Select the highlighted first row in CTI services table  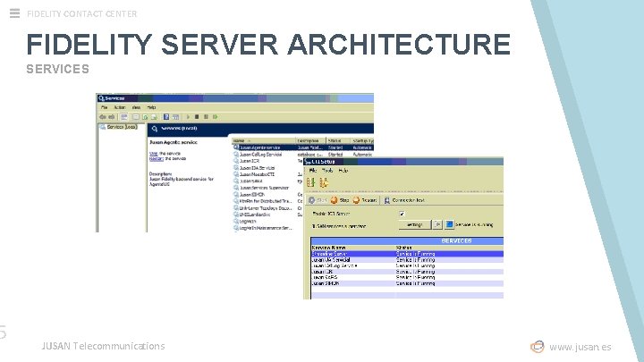407,254
